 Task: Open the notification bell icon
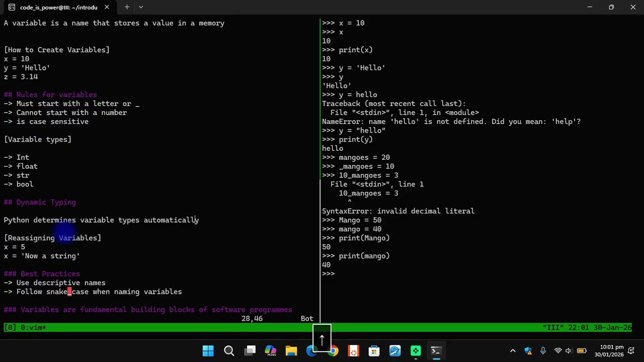click(631, 351)
